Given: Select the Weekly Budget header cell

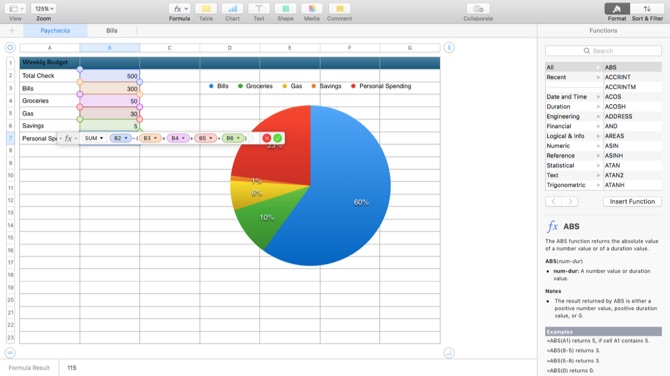Looking at the screenshot, I should (50, 62).
